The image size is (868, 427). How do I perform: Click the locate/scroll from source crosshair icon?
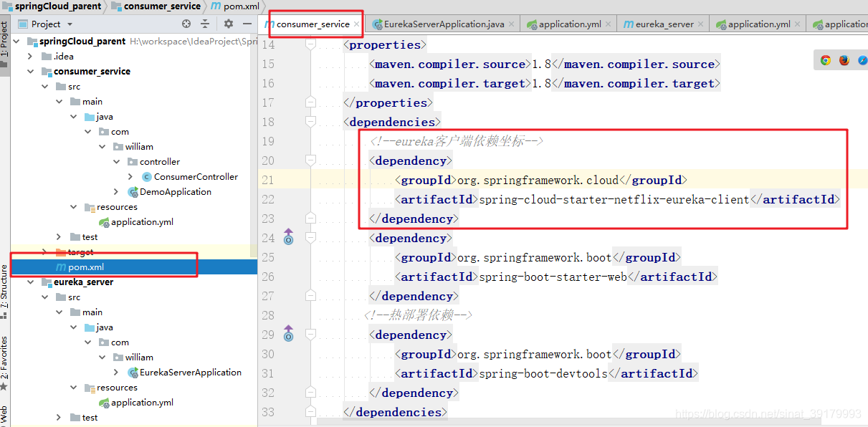click(x=186, y=24)
